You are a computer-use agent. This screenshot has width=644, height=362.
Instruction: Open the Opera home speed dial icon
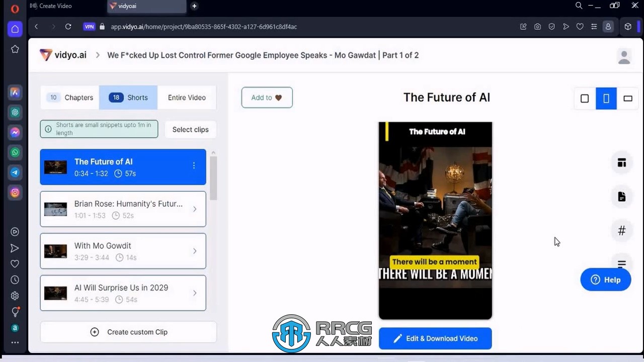tap(15, 29)
